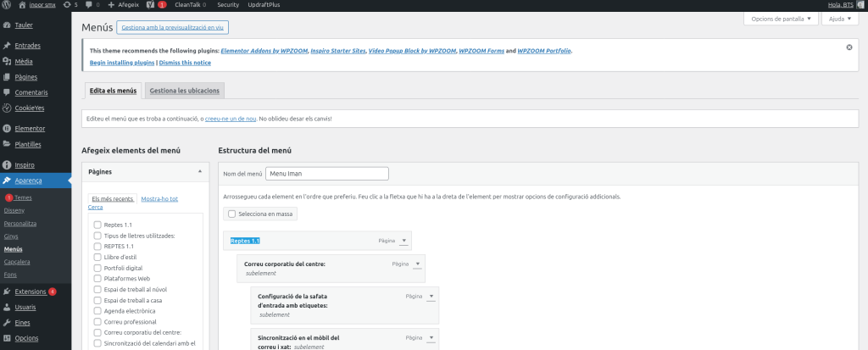Show the 'Mostra-ho tot' pages tab

tap(159, 199)
